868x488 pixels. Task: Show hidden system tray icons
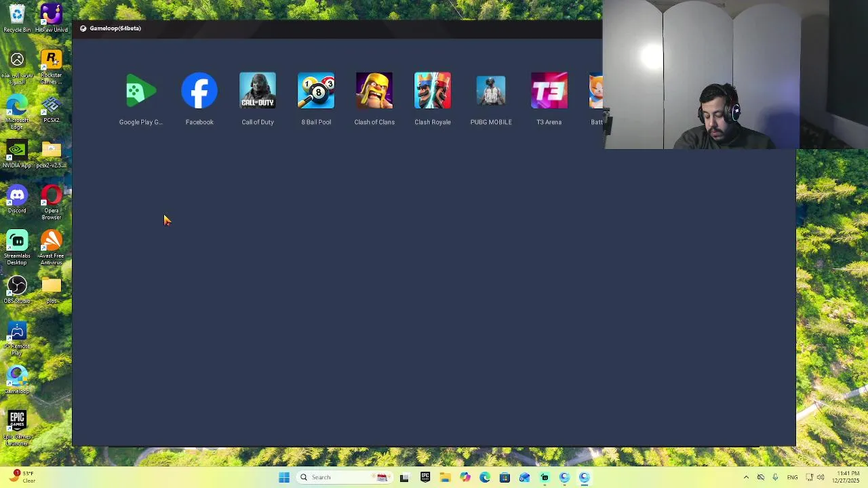746,477
